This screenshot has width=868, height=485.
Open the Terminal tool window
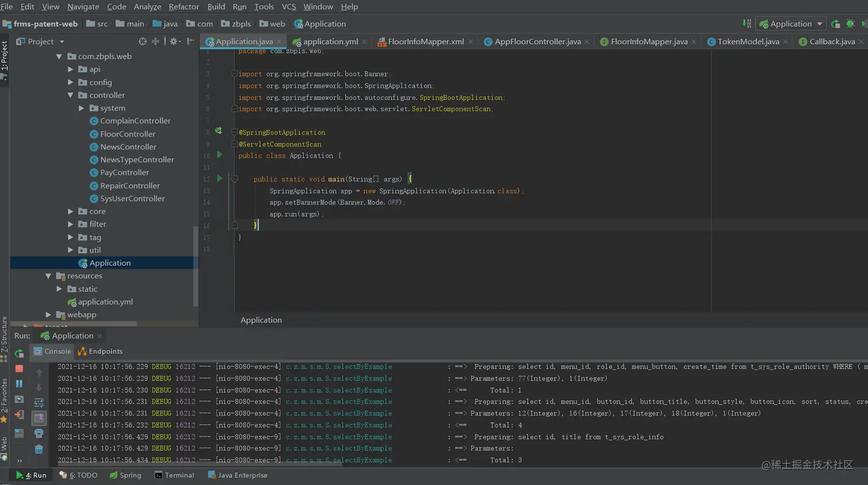point(175,475)
